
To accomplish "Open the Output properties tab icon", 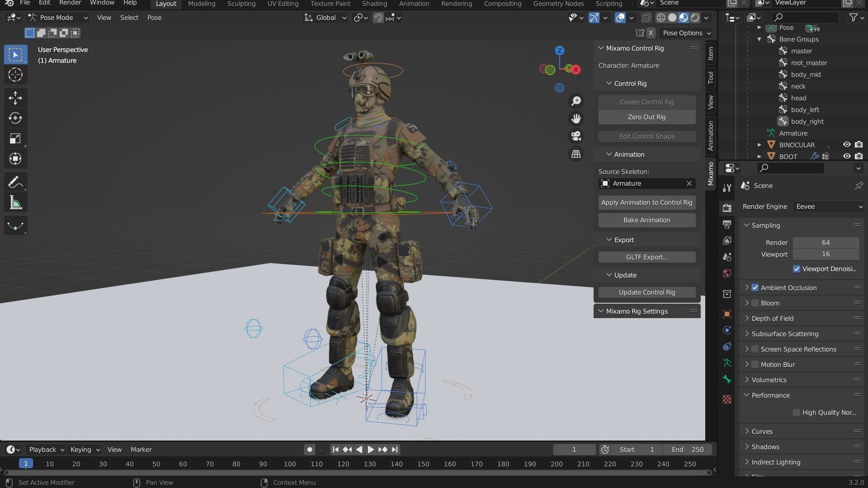I will click(x=727, y=224).
